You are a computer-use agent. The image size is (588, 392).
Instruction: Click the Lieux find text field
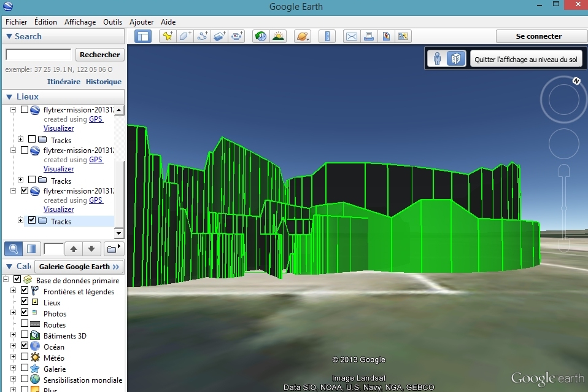click(53, 249)
